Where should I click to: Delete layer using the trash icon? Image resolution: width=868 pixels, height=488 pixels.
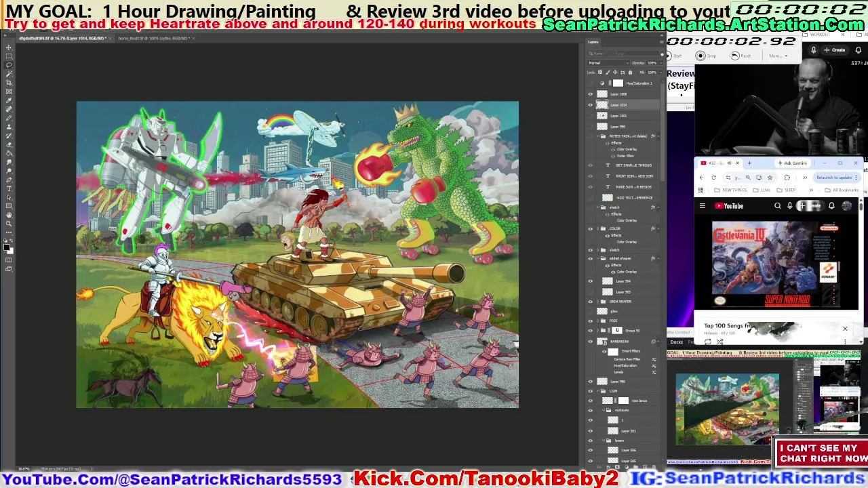pos(654,467)
